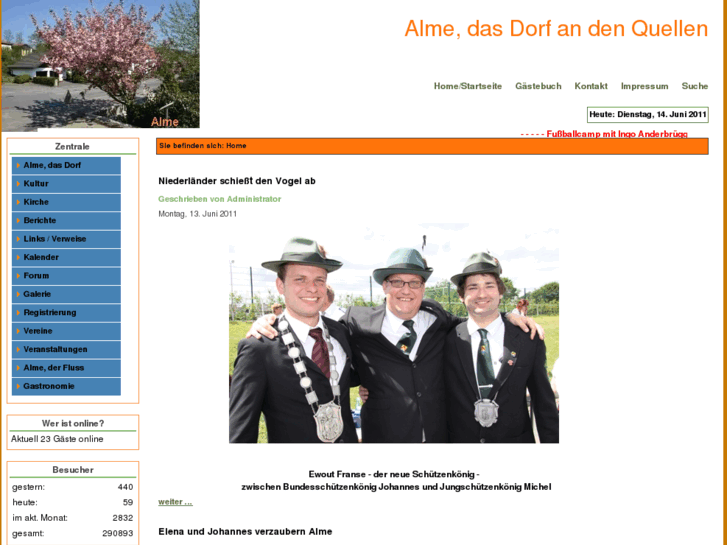This screenshot has height=545, width=727.
Task: Click the site title 'Alme, das Dorf an den Quellen'
Action: [x=556, y=29]
